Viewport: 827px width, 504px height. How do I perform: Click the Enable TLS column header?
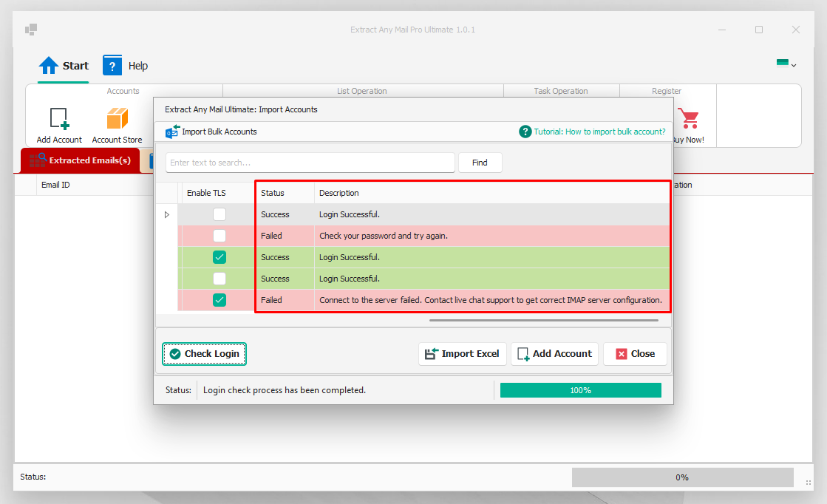click(217, 193)
